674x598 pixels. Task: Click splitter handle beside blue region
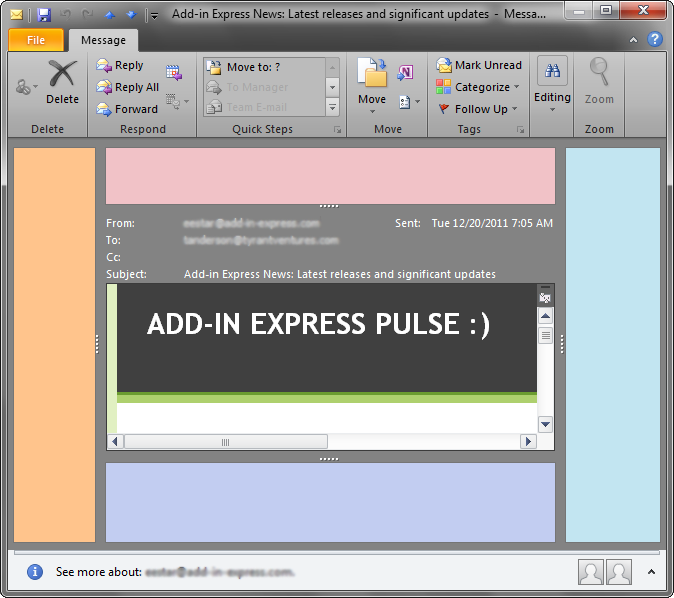(562, 344)
